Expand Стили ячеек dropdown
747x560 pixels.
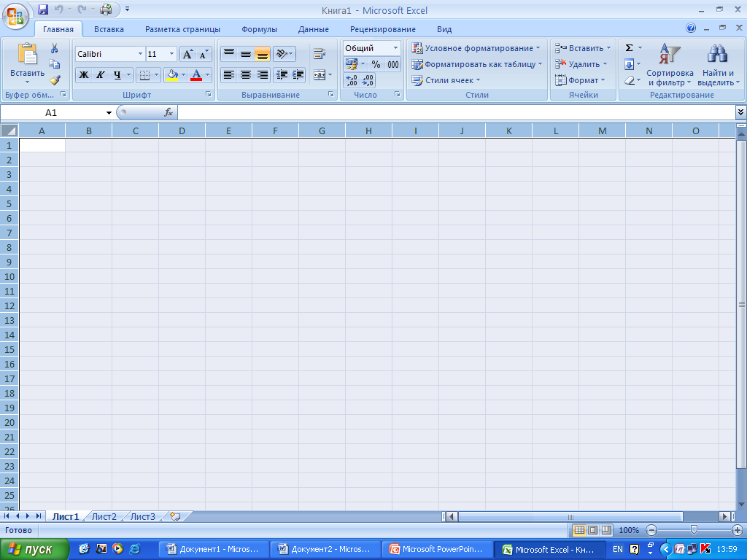(x=446, y=80)
